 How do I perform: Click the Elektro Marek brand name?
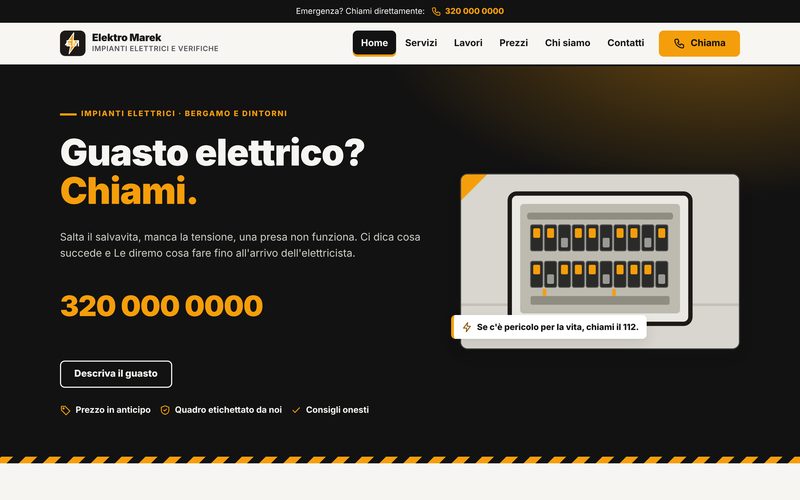(x=127, y=37)
